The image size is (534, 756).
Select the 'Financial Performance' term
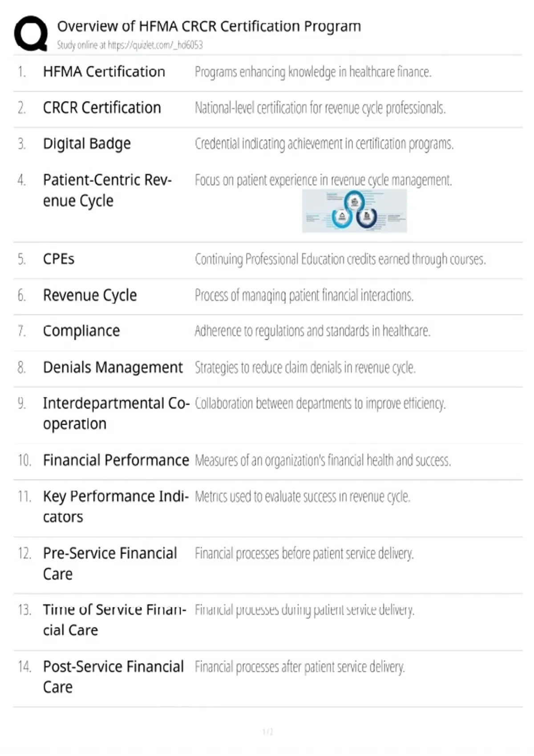[116, 460]
